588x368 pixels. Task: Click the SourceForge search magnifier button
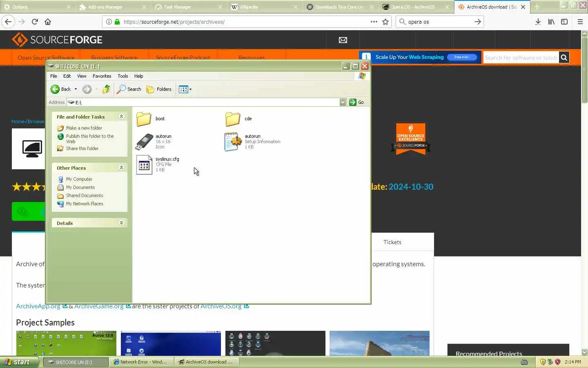(564, 58)
